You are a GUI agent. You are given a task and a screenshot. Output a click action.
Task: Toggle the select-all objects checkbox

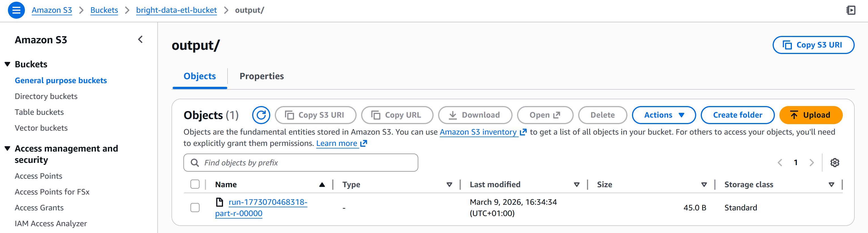(x=195, y=184)
